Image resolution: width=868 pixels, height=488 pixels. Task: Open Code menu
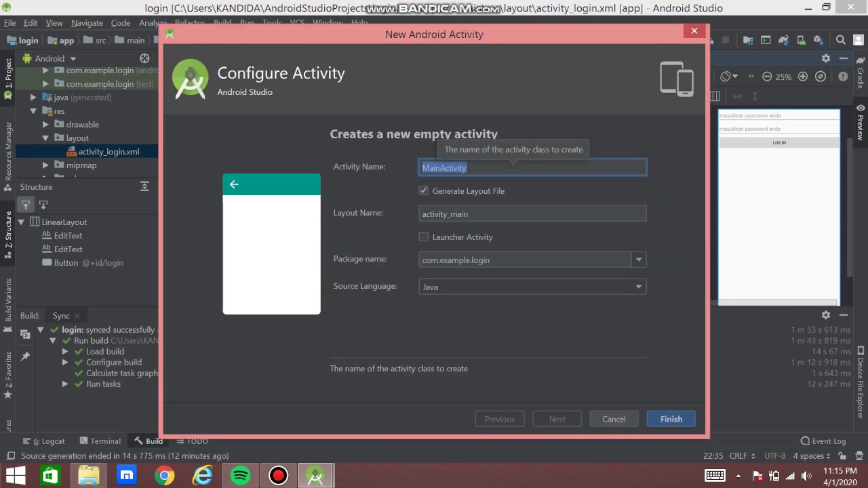click(x=121, y=22)
